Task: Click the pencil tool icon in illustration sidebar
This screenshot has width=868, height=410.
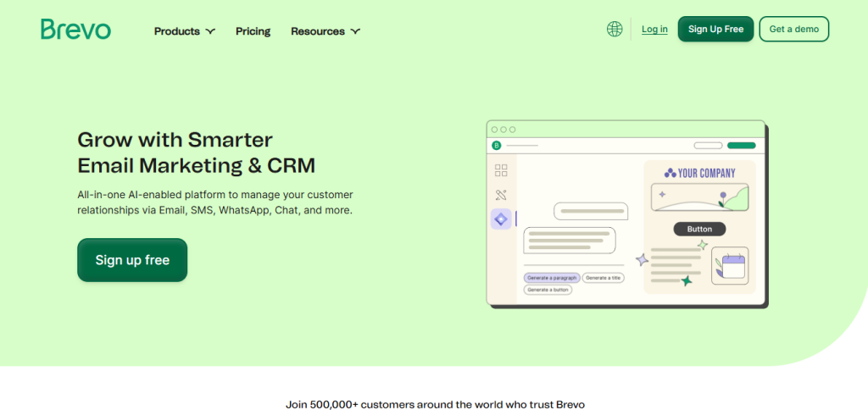Action: tap(501, 195)
